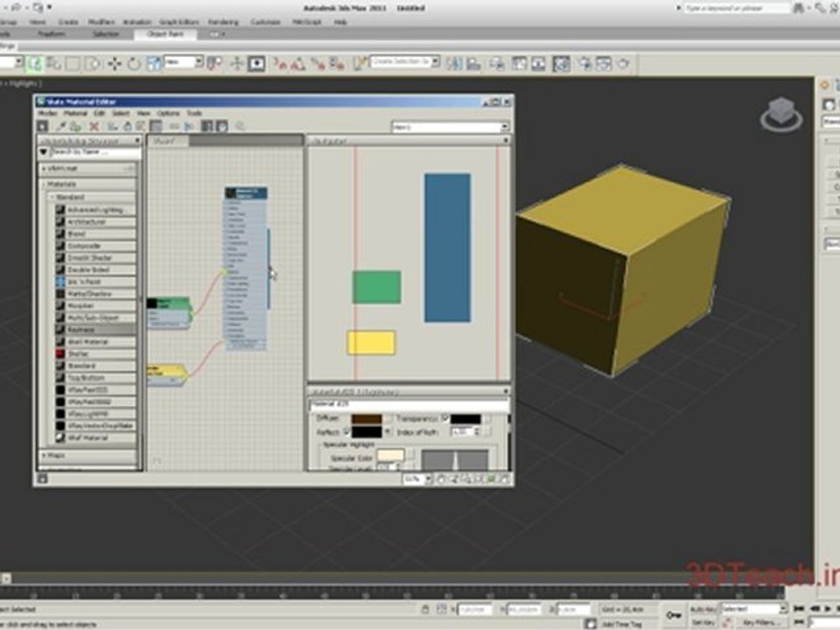
Task: Select Blend in the materials list
Action: (94, 234)
